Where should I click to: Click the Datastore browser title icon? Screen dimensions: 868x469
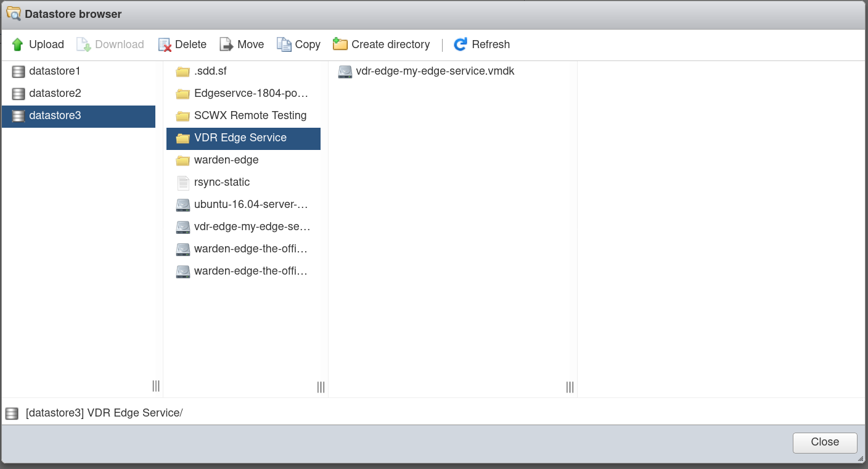(x=13, y=14)
